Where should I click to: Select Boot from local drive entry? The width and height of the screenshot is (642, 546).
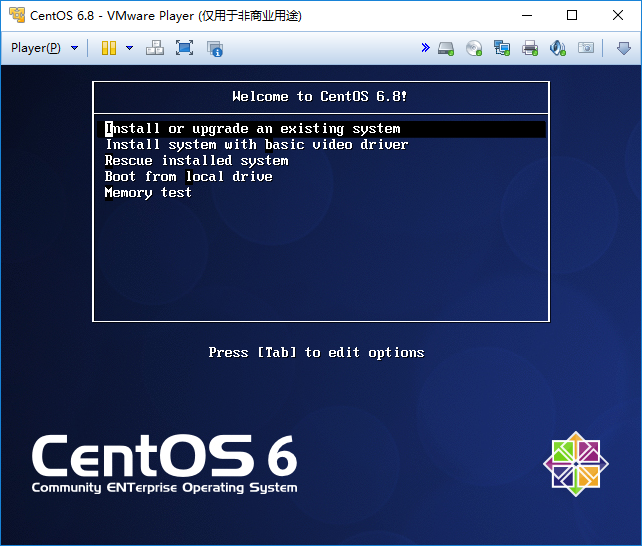188,176
